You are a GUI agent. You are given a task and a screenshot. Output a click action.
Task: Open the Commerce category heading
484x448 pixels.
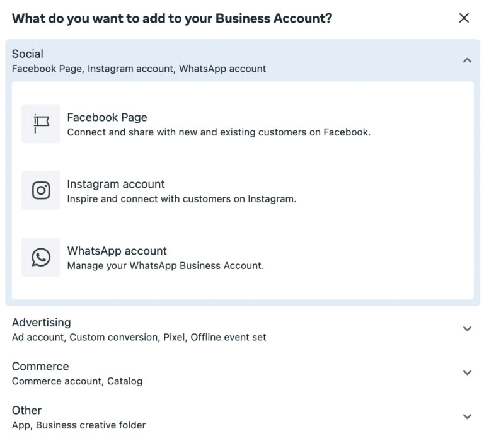[40, 366]
